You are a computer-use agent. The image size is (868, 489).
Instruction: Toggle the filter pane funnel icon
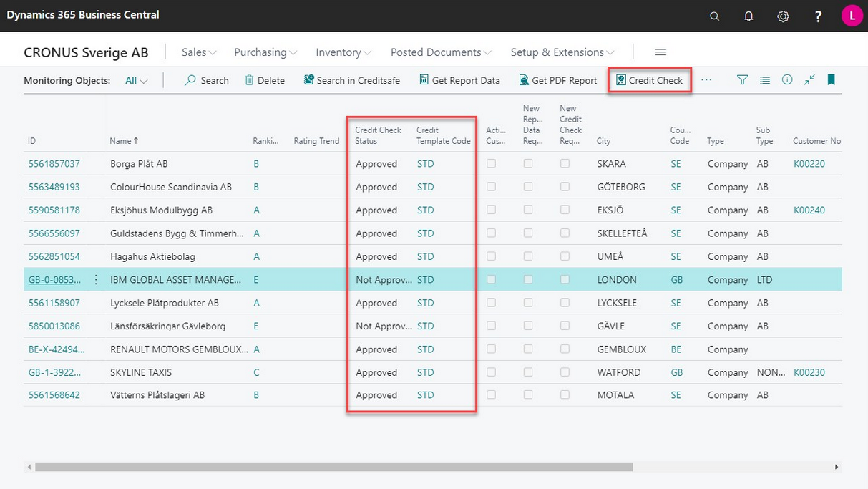[742, 80]
